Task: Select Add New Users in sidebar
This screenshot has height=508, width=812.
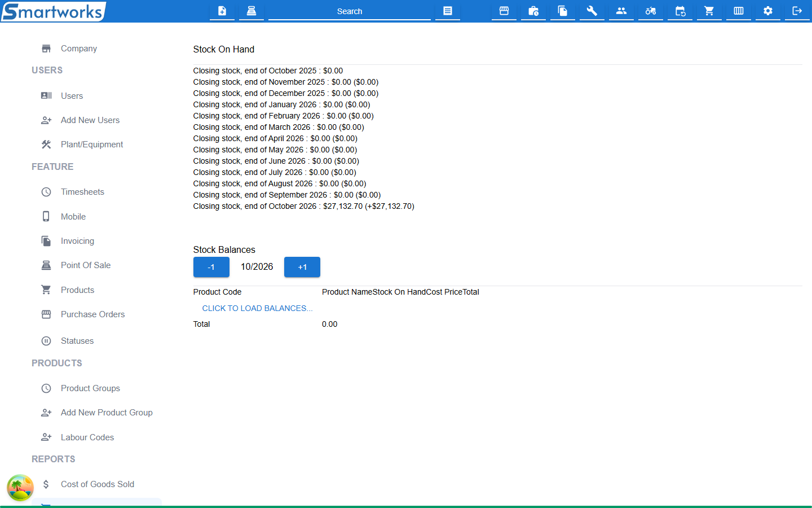Action: 96,120
